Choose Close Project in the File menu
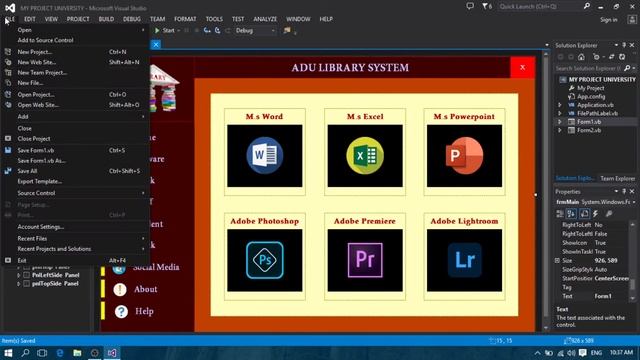The image size is (640, 360). [75, 139]
